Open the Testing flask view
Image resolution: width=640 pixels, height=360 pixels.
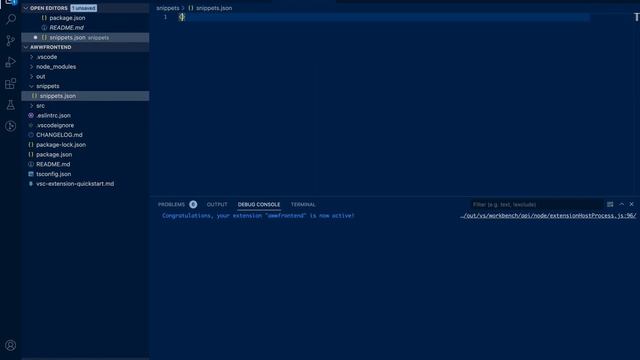11,105
